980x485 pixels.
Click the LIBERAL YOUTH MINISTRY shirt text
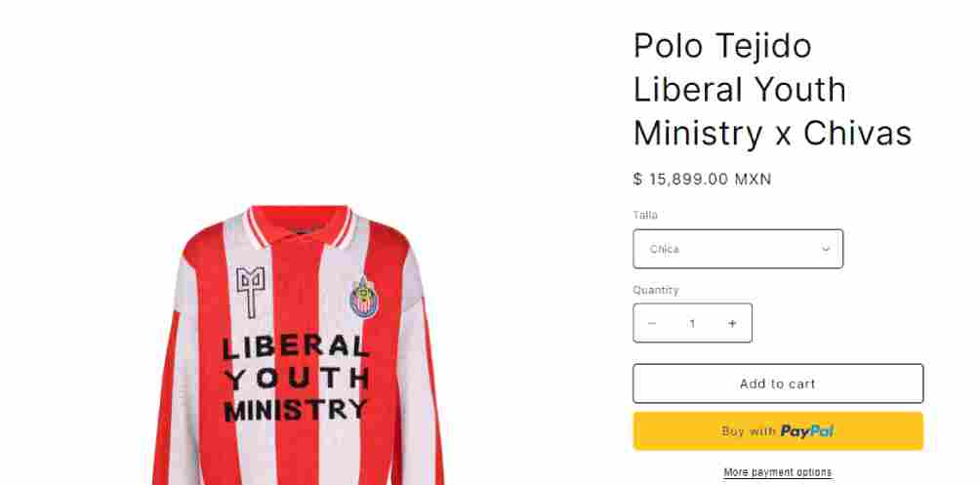tap(297, 378)
